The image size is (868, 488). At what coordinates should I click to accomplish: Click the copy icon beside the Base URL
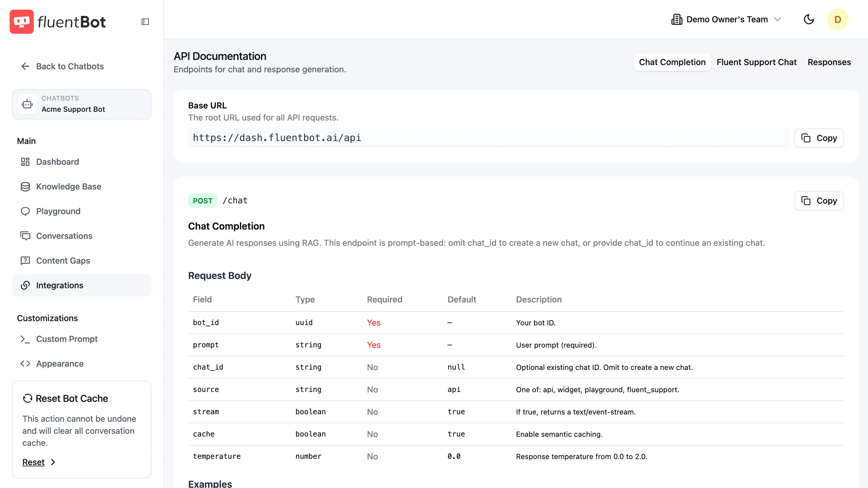[806, 138]
